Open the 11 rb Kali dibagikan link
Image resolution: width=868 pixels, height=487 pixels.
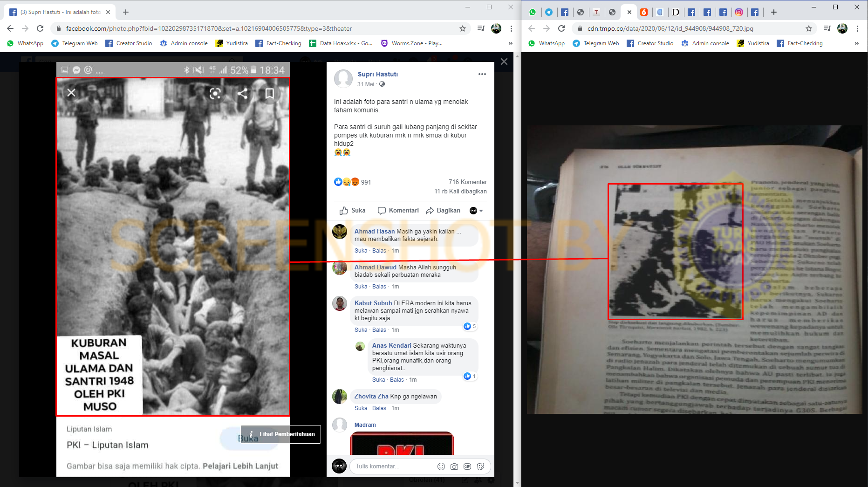(x=460, y=192)
